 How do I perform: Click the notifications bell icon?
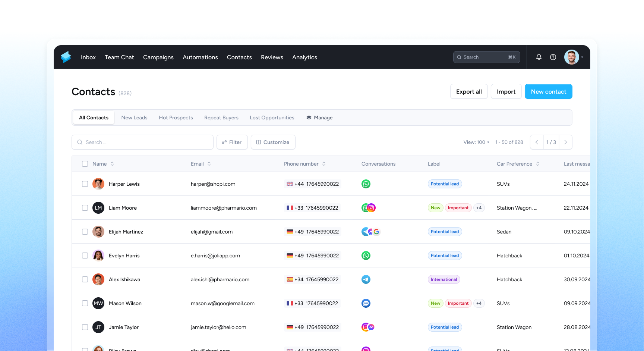(x=539, y=57)
